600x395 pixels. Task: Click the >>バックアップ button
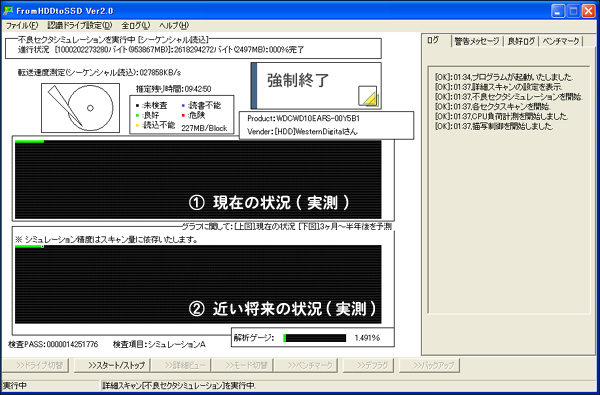(x=429, y=366)
